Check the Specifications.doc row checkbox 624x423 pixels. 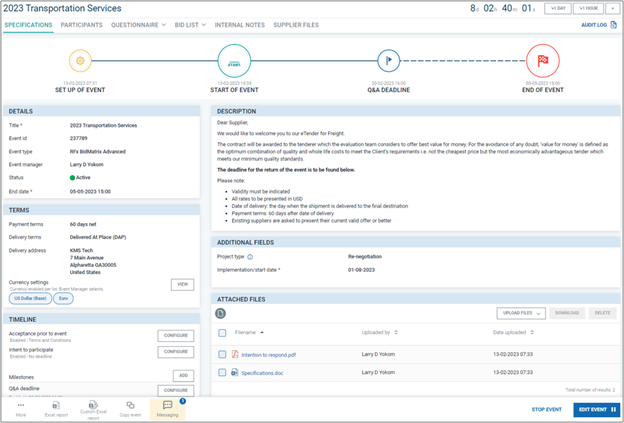222,372
